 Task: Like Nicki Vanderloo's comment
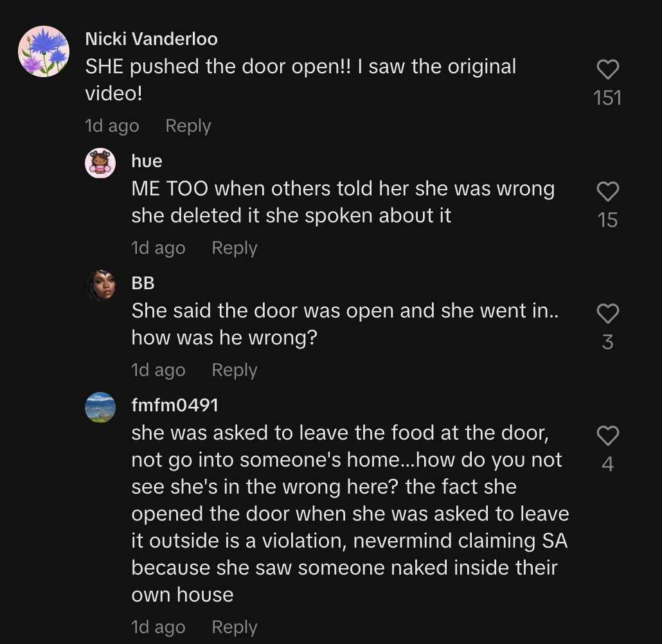tap(607, 69)
